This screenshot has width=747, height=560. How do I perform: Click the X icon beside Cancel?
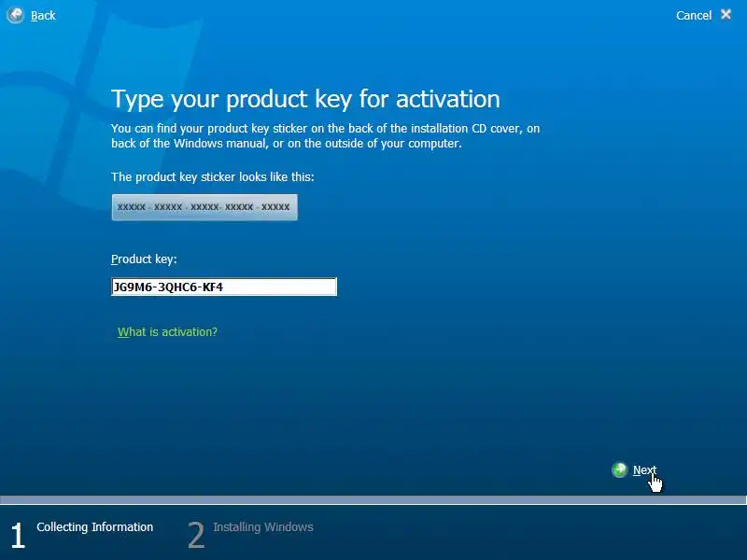(x=726, y=15)
